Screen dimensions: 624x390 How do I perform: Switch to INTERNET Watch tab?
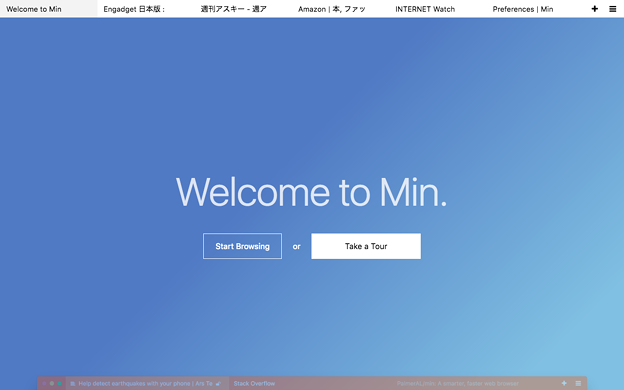point(439,9)
